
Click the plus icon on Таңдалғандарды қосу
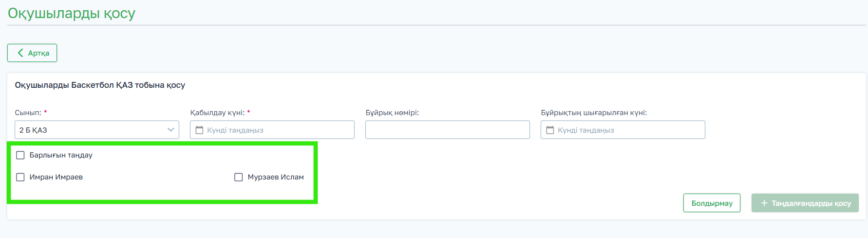coord(764,203)
